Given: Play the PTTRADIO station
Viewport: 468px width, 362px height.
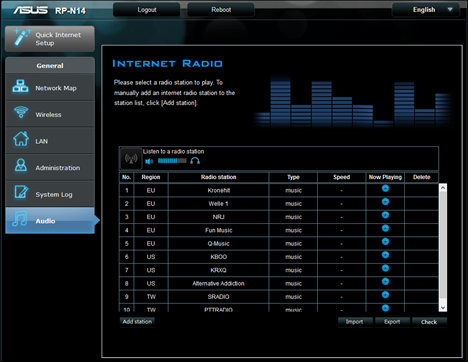Looking at the screenshot, I should click(385, 308).
